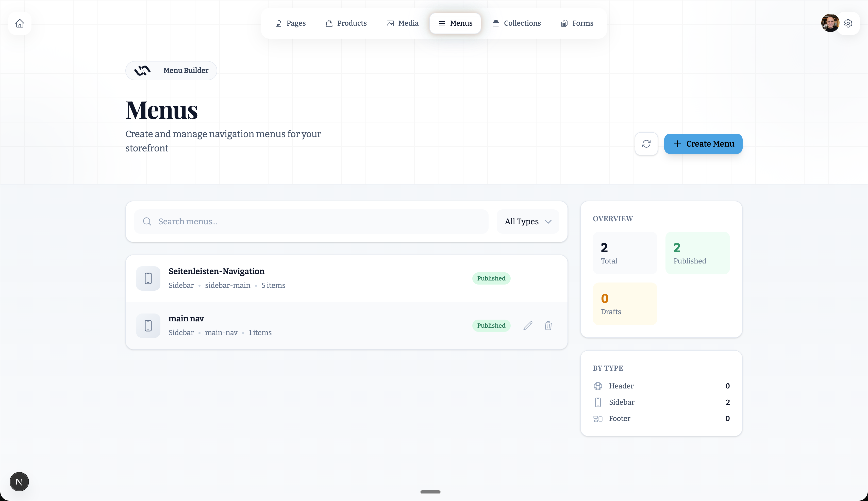
Task: Click the Next.js N badge icon
Action: pos(19,481)
